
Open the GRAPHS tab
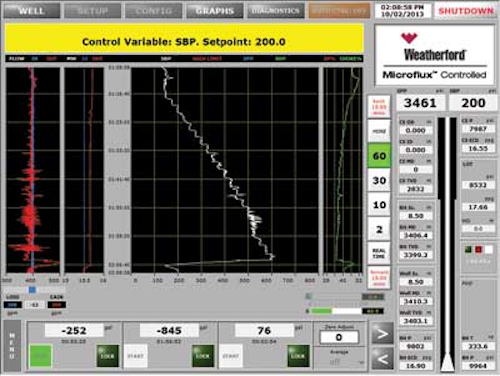[x=215, y=11]
